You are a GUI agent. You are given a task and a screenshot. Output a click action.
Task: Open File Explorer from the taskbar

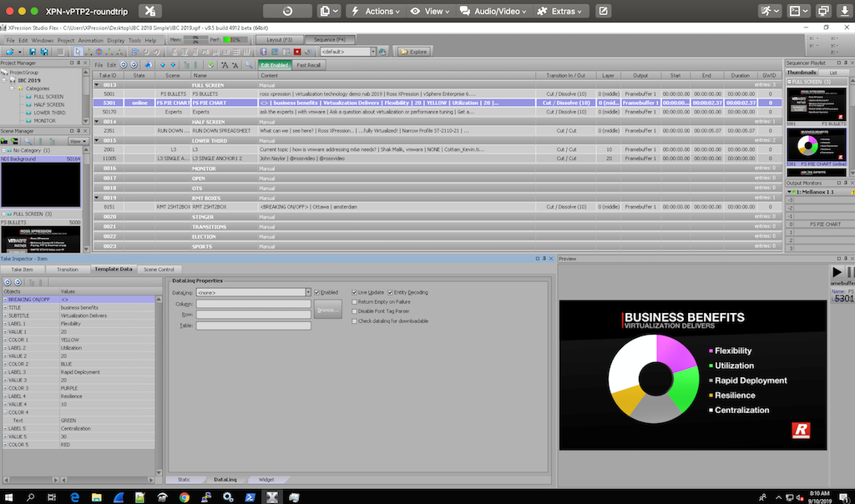97,497
